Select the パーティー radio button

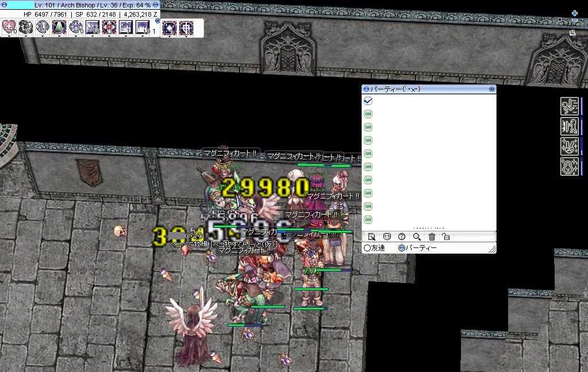[402, 248]
